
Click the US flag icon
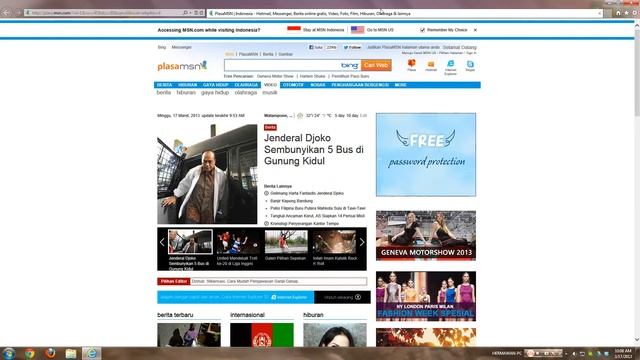click(x=358, y=30)
